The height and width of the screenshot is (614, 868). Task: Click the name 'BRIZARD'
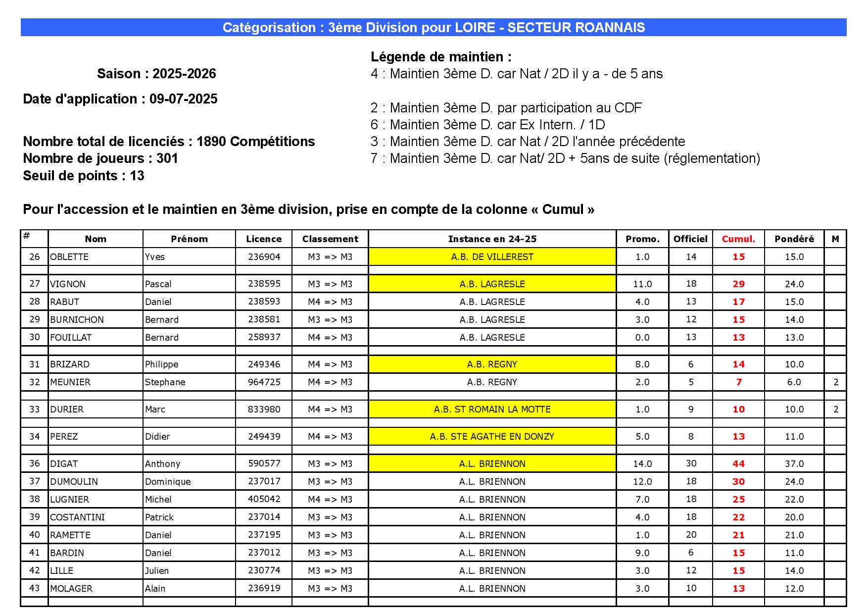[x=70, y=364]
